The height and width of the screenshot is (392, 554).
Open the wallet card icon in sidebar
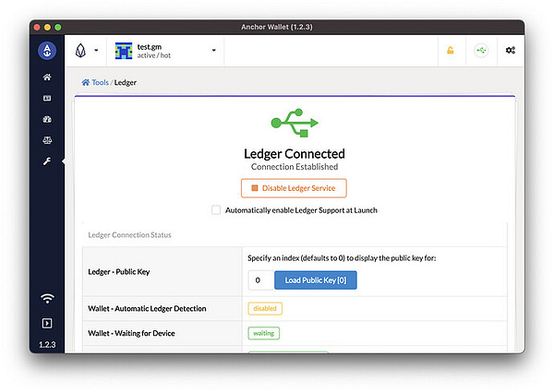click(x=47, y=98)
